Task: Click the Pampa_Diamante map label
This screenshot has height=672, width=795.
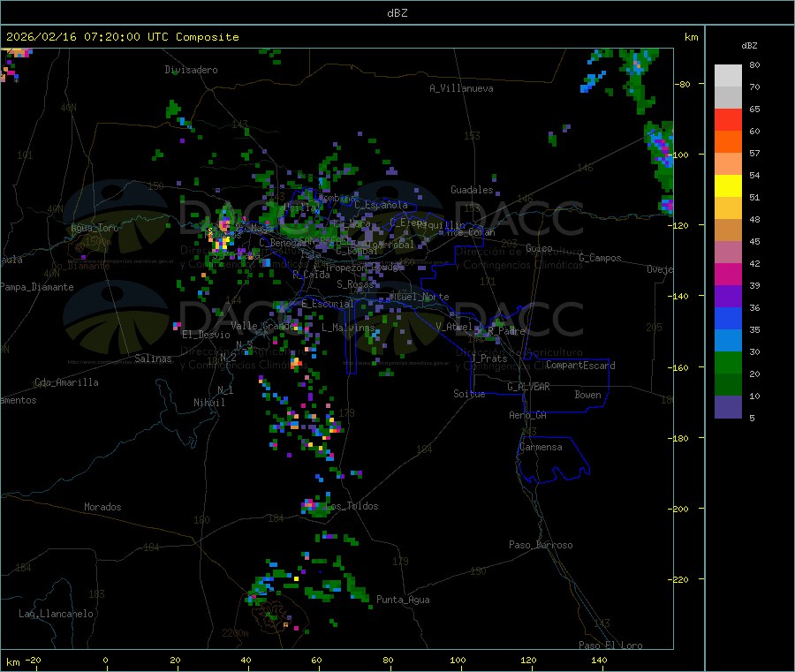Action: [x=36, y=287]
